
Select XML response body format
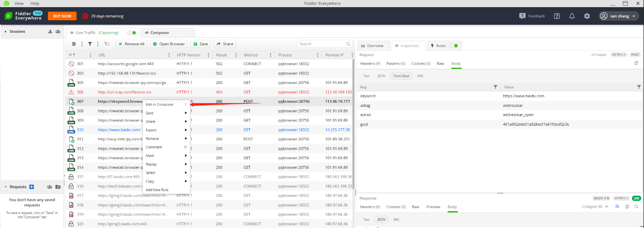click(397, 220)
